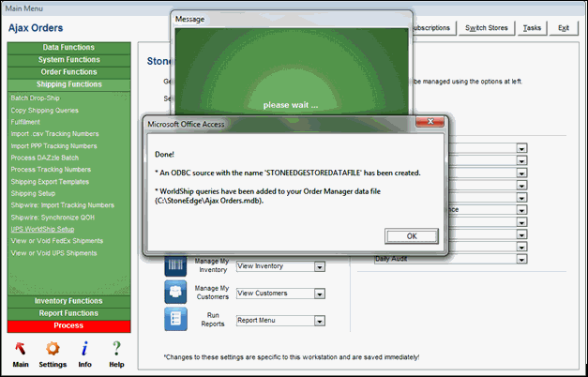Open the Report Menu dropdown arrow
Image resolution: width=588 pixels, height=377 pixels.
point(320,321)
